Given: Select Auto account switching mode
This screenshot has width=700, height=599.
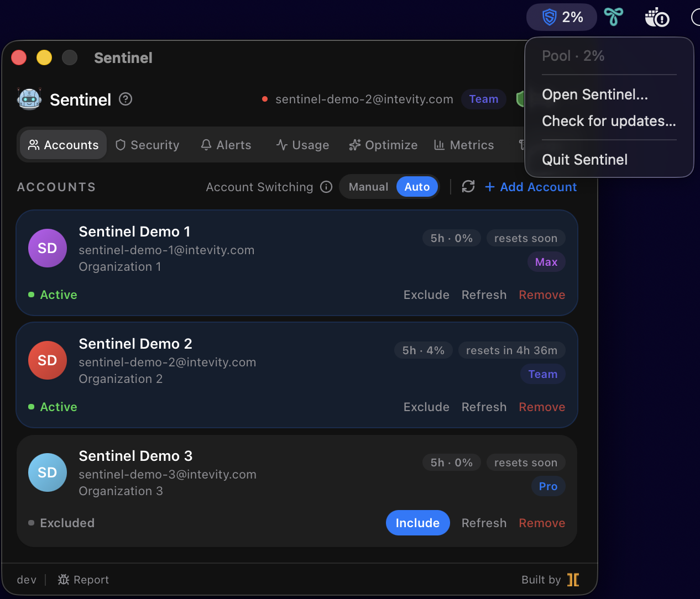Looking at the screenshot, I should tap(417, 187).
